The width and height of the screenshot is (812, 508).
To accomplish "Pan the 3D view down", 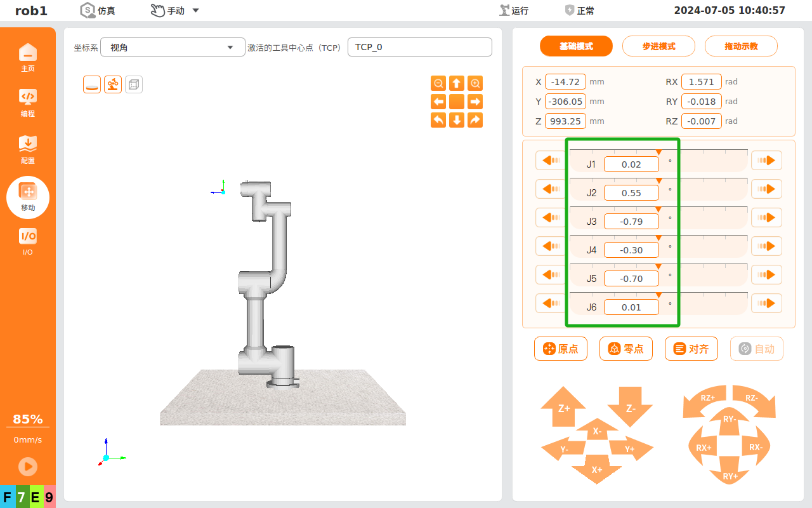I will point(457,120).
